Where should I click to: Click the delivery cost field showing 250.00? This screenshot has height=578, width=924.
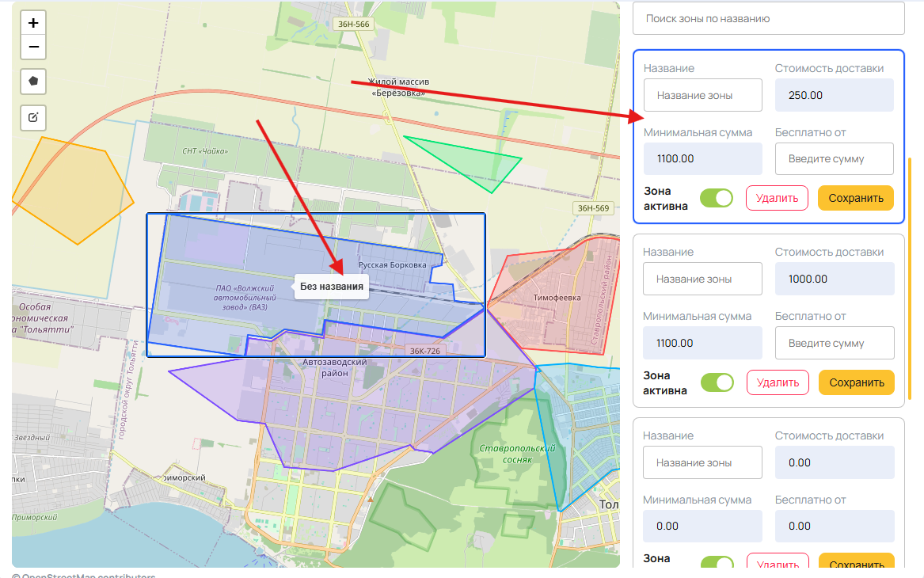pyautogui.click(x=834, y=96)
